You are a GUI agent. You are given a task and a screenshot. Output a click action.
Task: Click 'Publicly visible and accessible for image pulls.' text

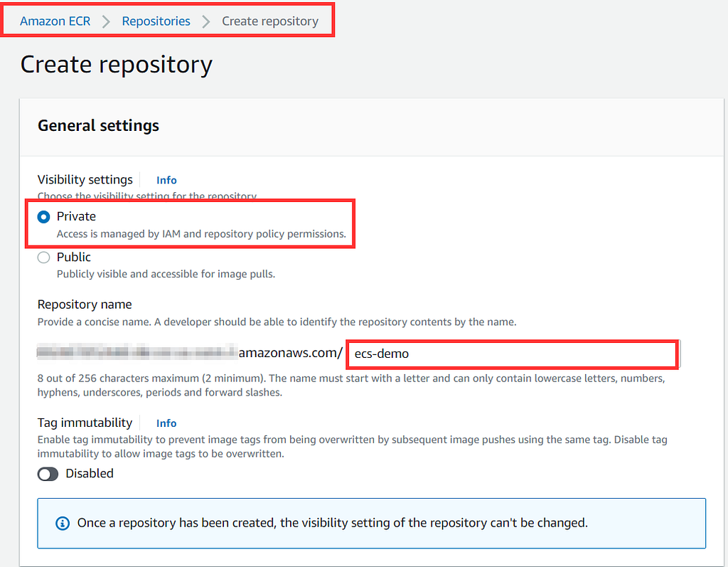[x=166, y=274]
